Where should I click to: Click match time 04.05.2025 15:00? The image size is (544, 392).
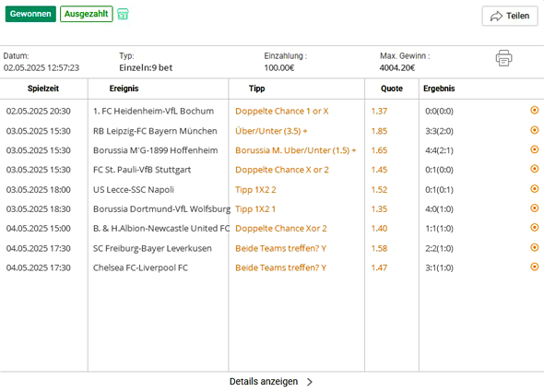pyautogui.click(x=38, y=229)
